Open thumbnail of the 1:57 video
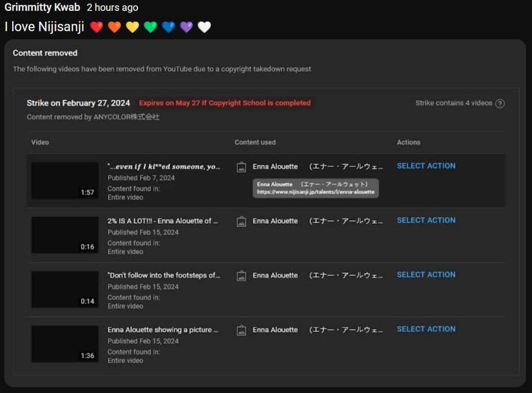This screenshot has width=532, height=393. [x=65, y=181]
